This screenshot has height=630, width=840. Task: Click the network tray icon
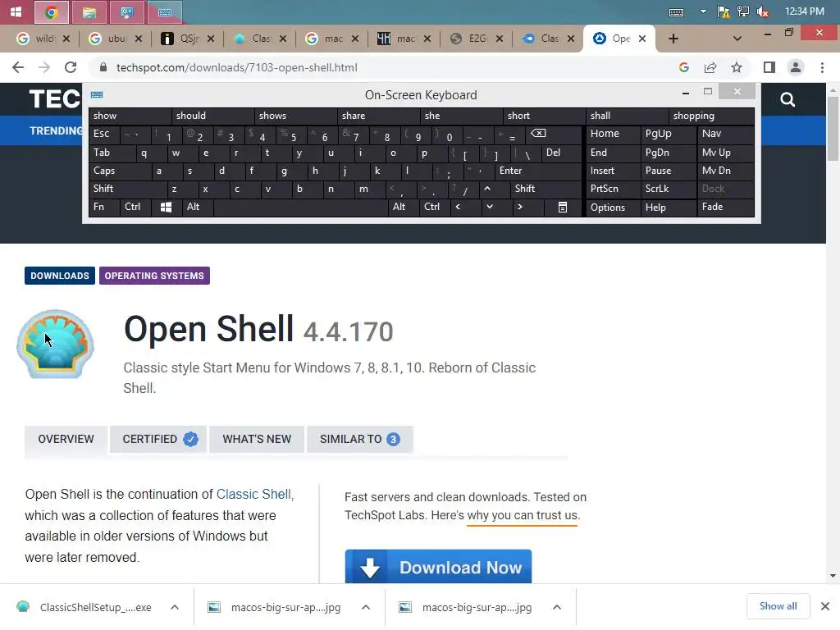tap(743, 11)
